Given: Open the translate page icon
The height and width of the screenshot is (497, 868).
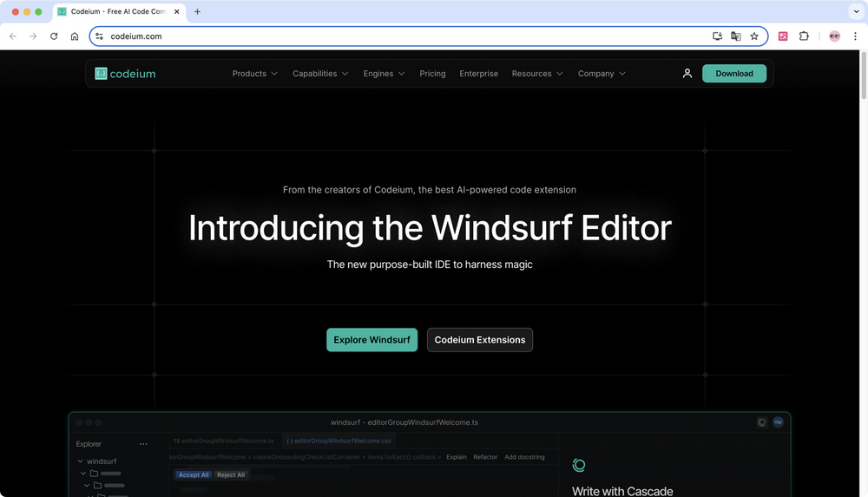Looking at the screenshot, I should [736, 36].
